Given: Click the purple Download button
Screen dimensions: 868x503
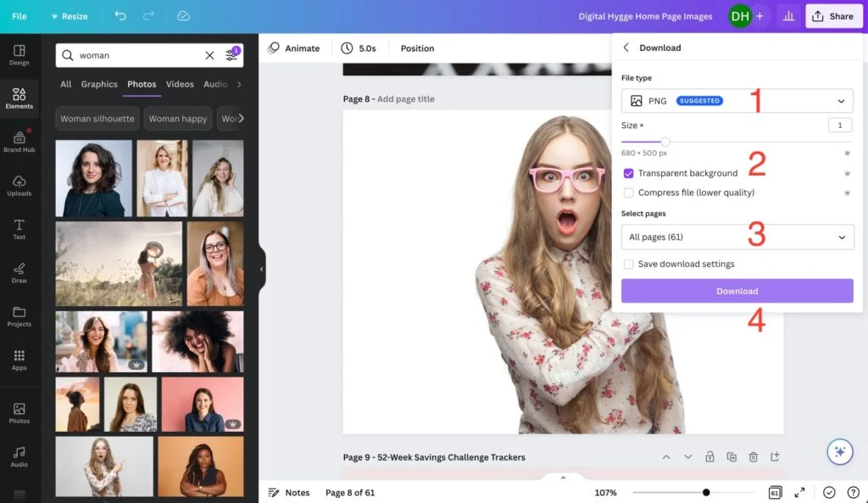Looking at the screenshot, I should click(737, 291).
